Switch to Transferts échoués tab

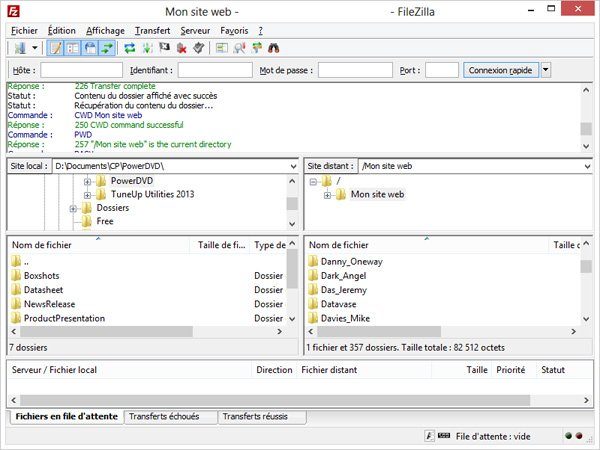171,416
